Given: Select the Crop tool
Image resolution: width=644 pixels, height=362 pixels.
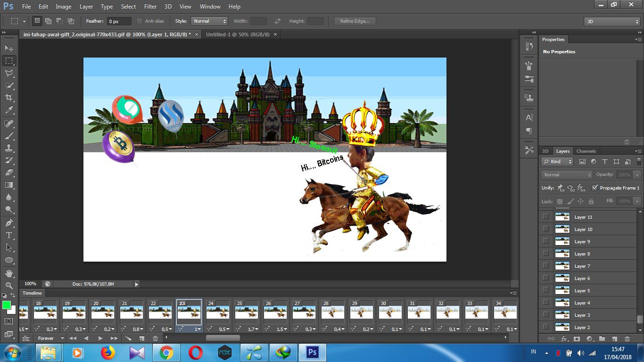Looking at the screenshot, I should pos(9,98).
